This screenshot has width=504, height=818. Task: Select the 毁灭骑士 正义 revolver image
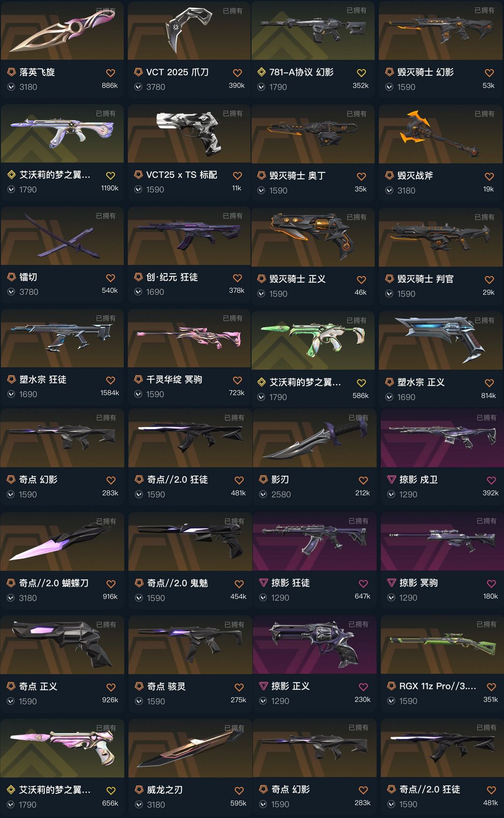pyautogui.click(x=313, y=237)
